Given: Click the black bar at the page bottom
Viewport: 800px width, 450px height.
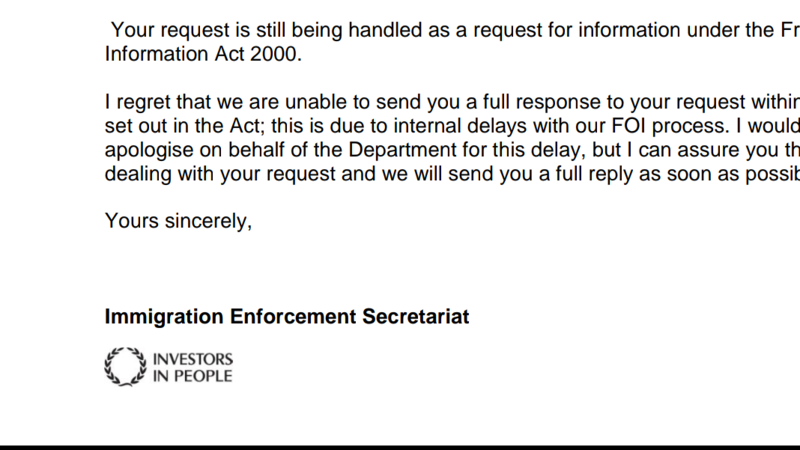Looking at the screenshot, I should coord(400,447).
